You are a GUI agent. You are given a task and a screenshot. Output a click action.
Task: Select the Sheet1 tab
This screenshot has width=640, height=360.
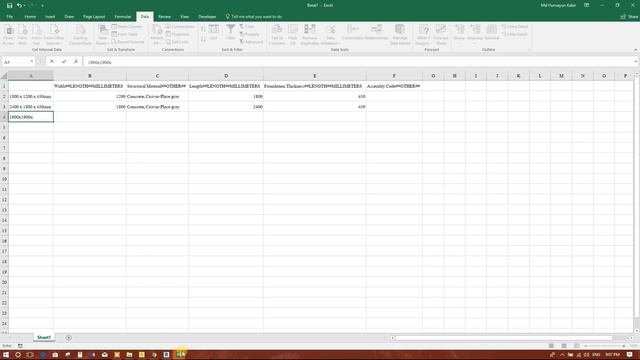pyautogui.click(x=44, y=338)
